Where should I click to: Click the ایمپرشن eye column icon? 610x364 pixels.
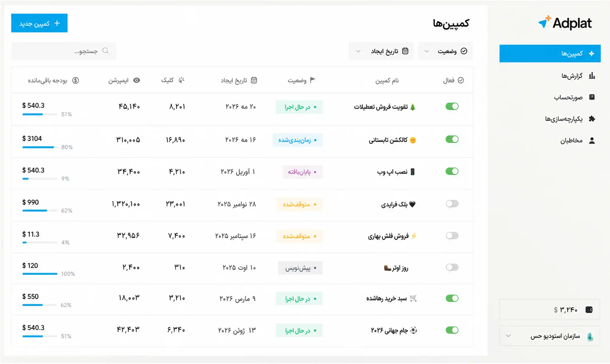[137, 80]
